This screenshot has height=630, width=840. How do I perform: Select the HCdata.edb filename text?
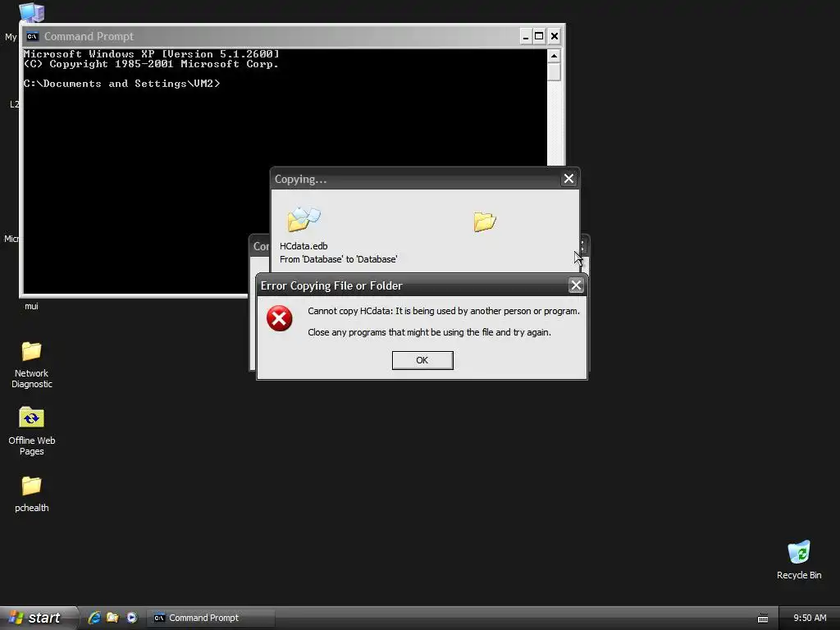304,246
